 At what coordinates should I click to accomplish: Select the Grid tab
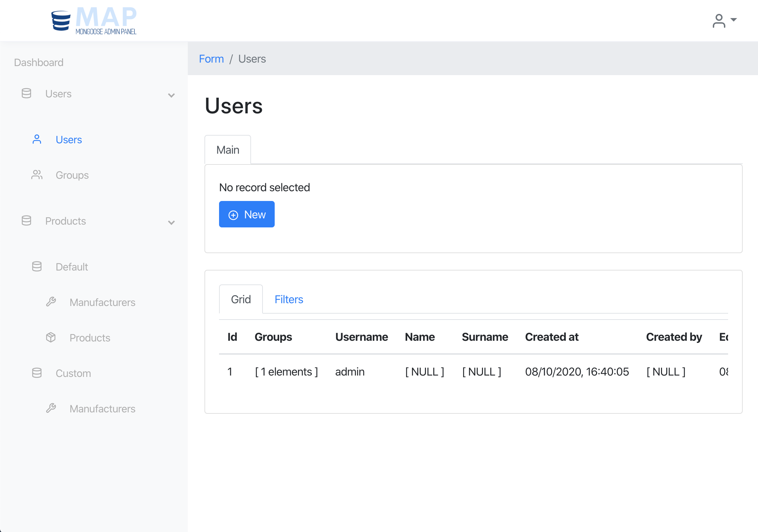click(x=241, y=299)
